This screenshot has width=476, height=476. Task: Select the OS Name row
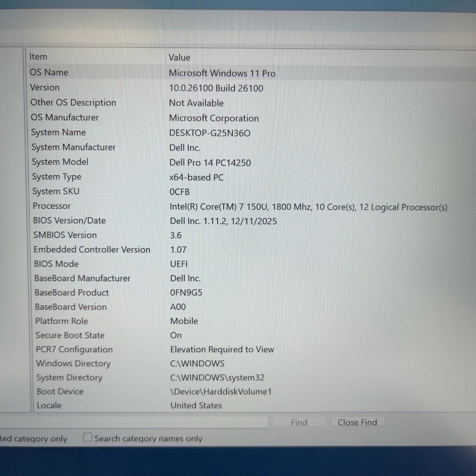[x=49, y=72]
